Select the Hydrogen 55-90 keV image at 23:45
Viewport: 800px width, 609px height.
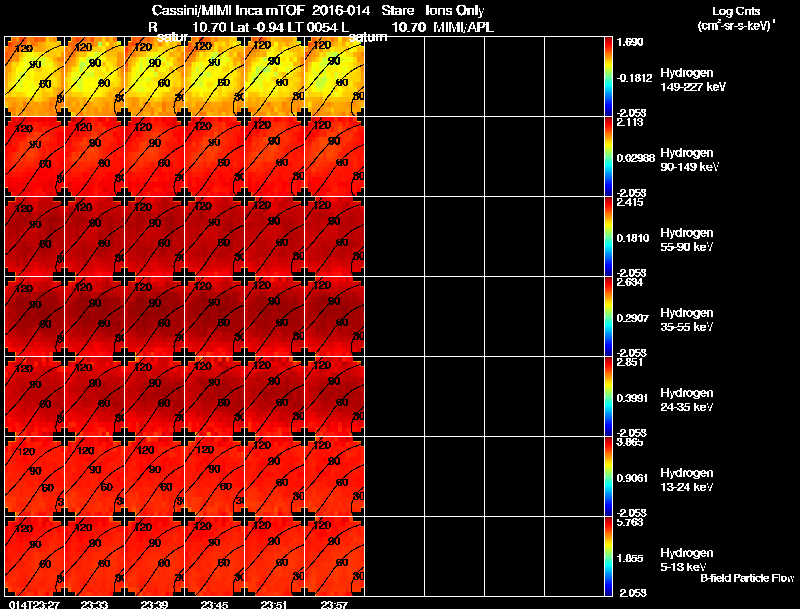click(x=215, y=236)
